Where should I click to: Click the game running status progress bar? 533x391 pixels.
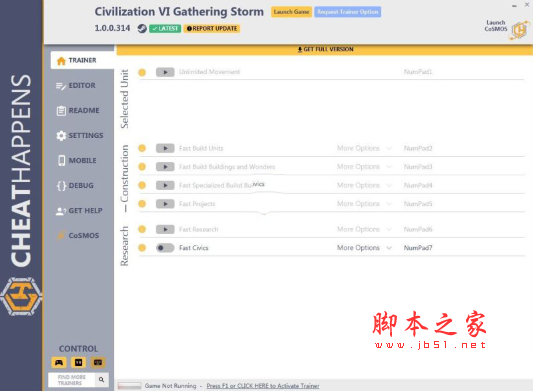click(x=130, y=386)
